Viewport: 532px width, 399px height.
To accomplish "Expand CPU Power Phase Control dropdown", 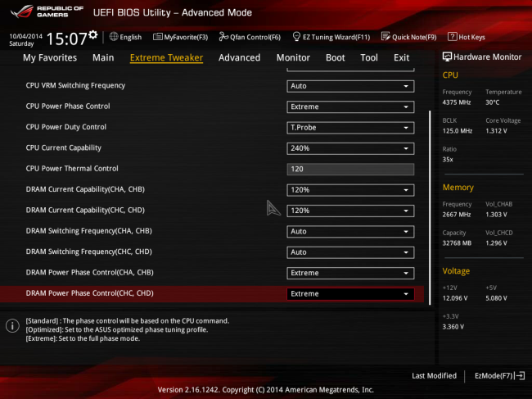I will click(x=350, y=107).
